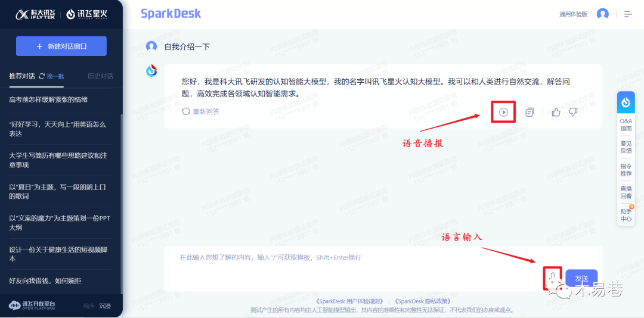Copy the answer text icon
The height and width of the screenshot is (318, 644).
530,112
